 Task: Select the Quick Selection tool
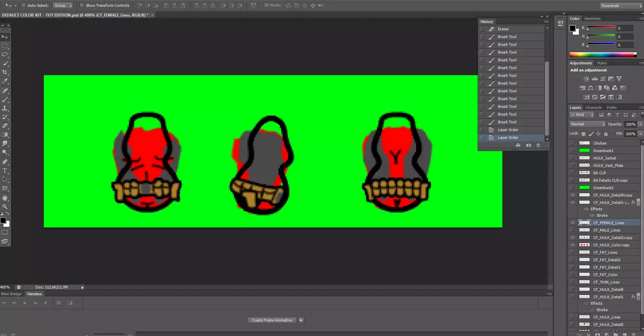pyautogui.click(x=5, y=64)
